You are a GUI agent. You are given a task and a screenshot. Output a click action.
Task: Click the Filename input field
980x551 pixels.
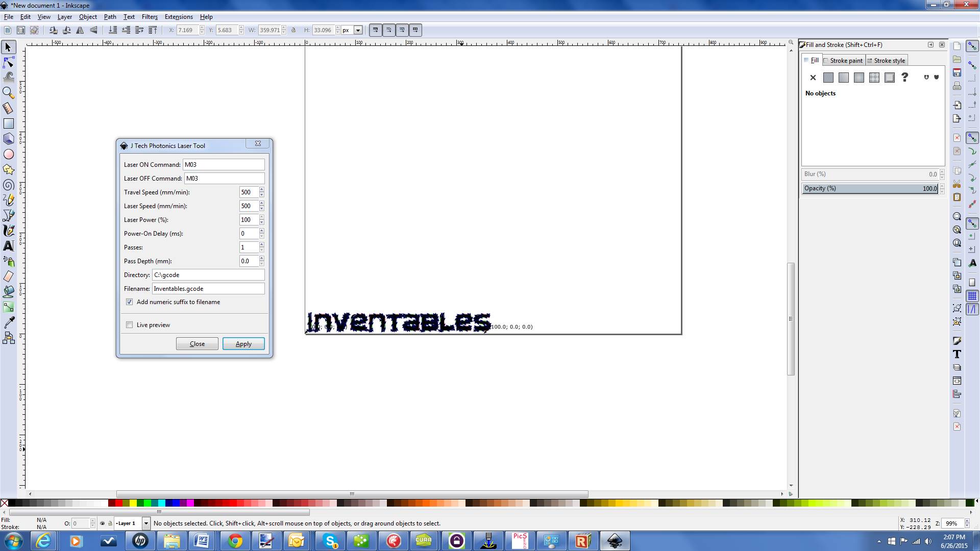pyautogui.click(x=208, y=289)
